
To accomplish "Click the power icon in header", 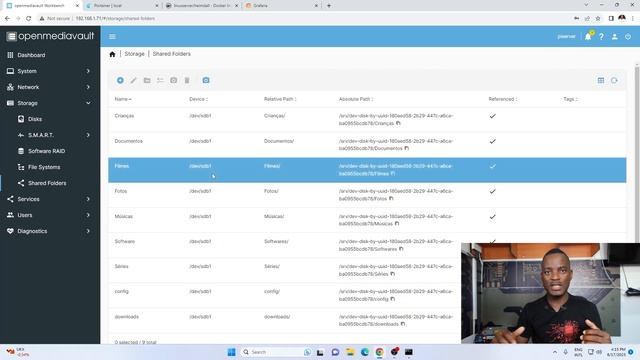I will [x=628, y=36].
